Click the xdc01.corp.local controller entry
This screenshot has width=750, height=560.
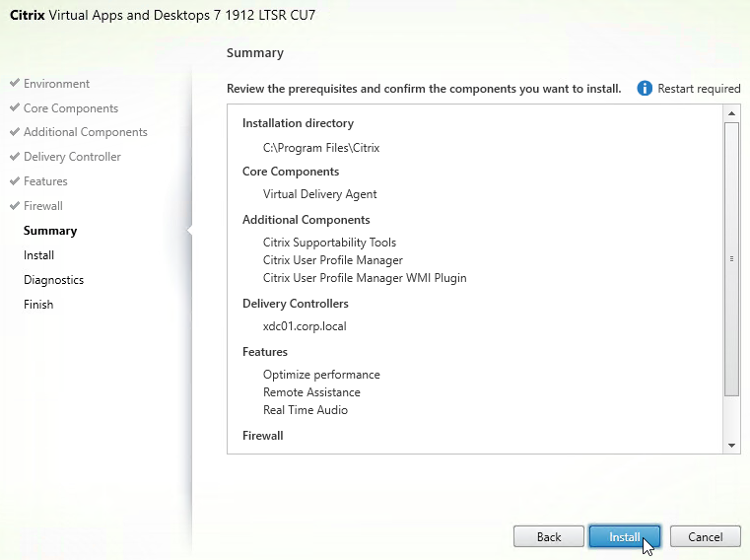[305, 326]
